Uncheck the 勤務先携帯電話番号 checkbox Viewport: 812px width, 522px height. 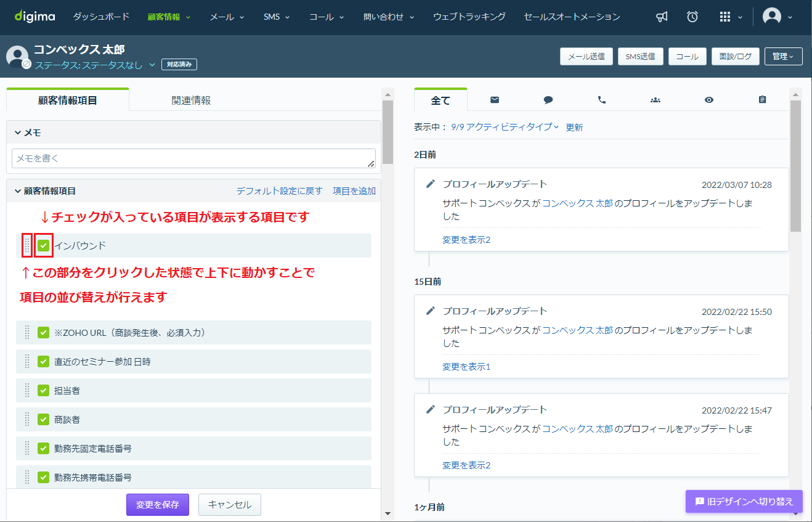point(43,478)
